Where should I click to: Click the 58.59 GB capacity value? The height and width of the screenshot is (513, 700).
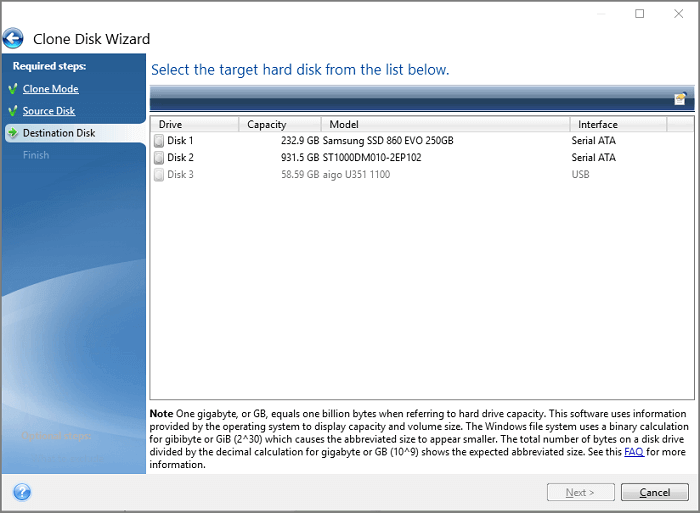[x=300, y=175]
